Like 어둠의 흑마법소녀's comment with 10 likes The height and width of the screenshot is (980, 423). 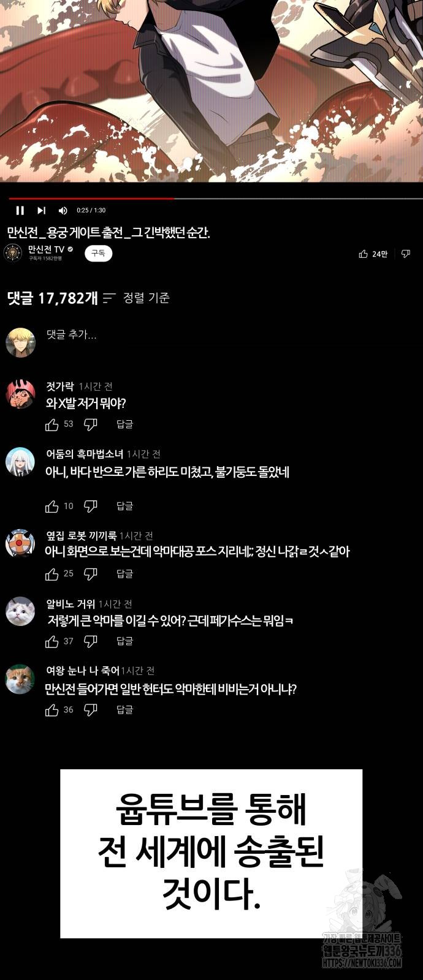pyautogui.click(x=52, y=506)
